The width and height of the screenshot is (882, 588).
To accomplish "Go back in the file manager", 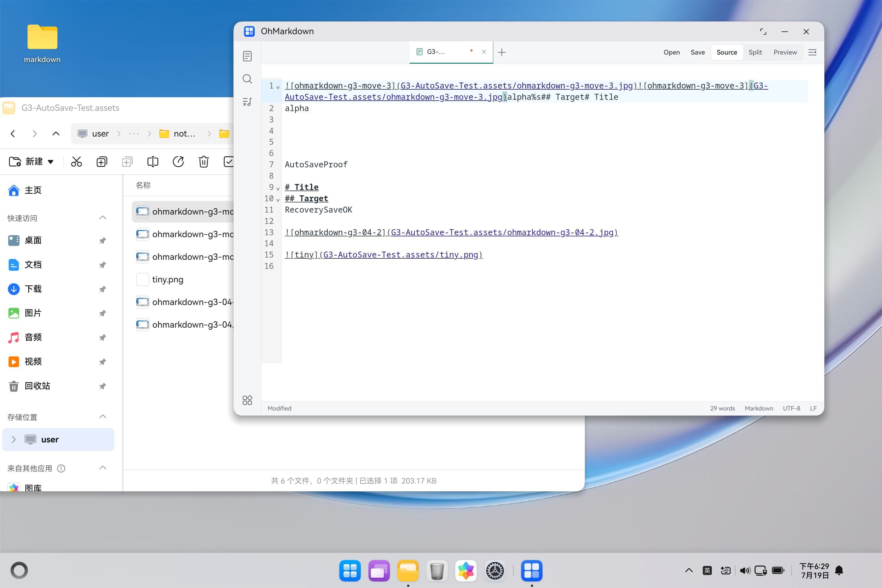I will [x=13, y=133].
